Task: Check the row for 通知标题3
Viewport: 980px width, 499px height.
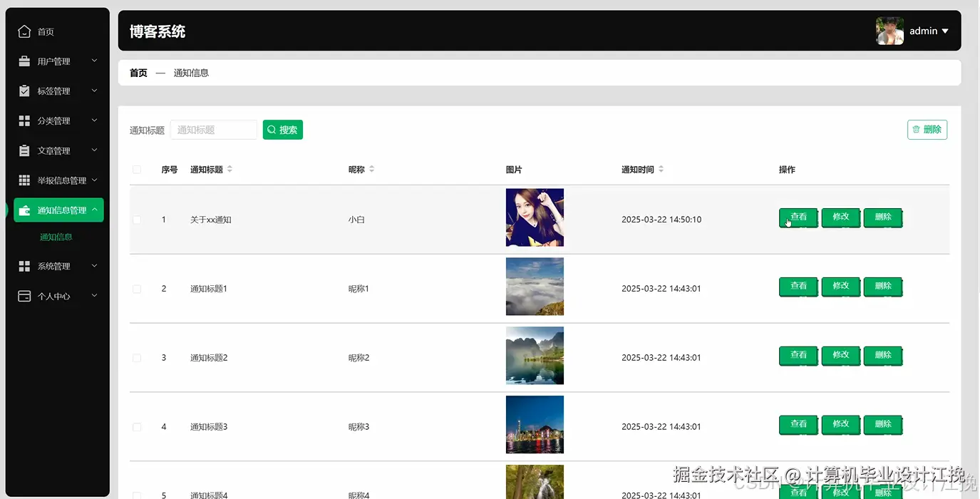Action: coord(137,427)
